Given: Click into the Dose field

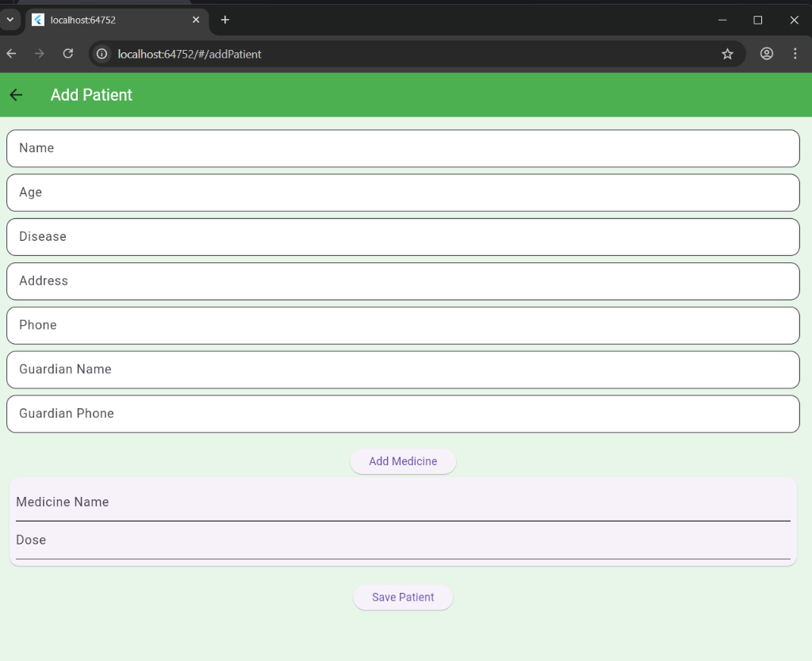Looking at the screenshot, I should 403,541.
